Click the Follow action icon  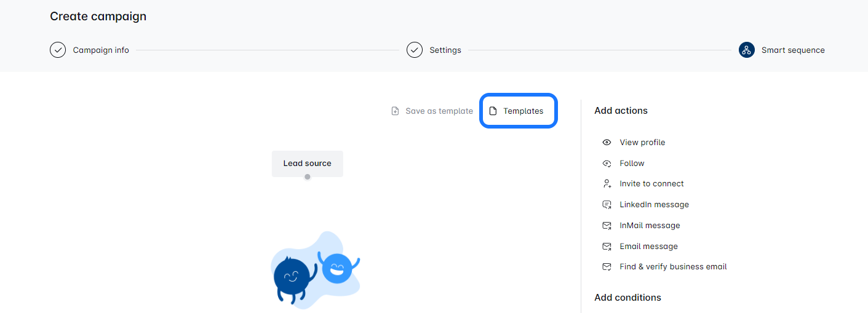(607, 164)
